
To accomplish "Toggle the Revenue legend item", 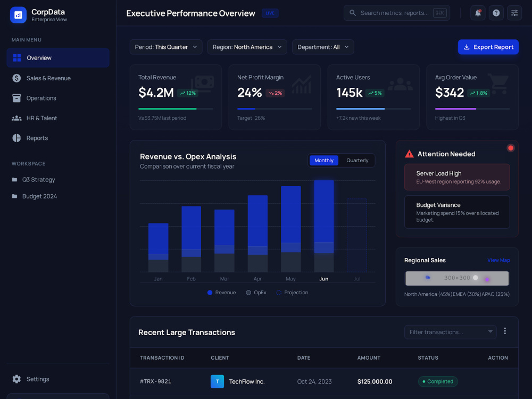I will click(221, 293).
